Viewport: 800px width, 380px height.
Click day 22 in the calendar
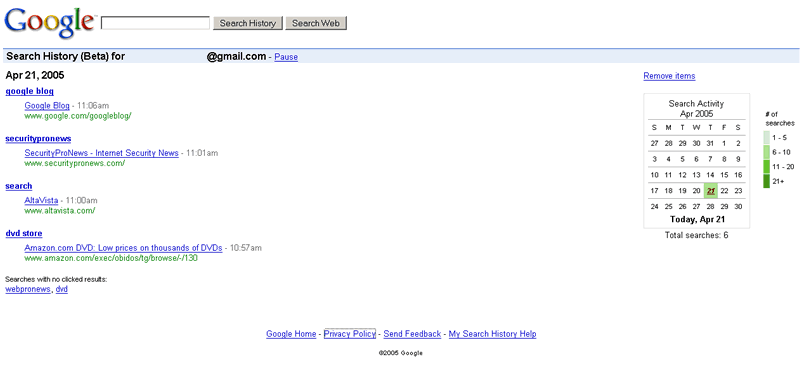(724, 191)
